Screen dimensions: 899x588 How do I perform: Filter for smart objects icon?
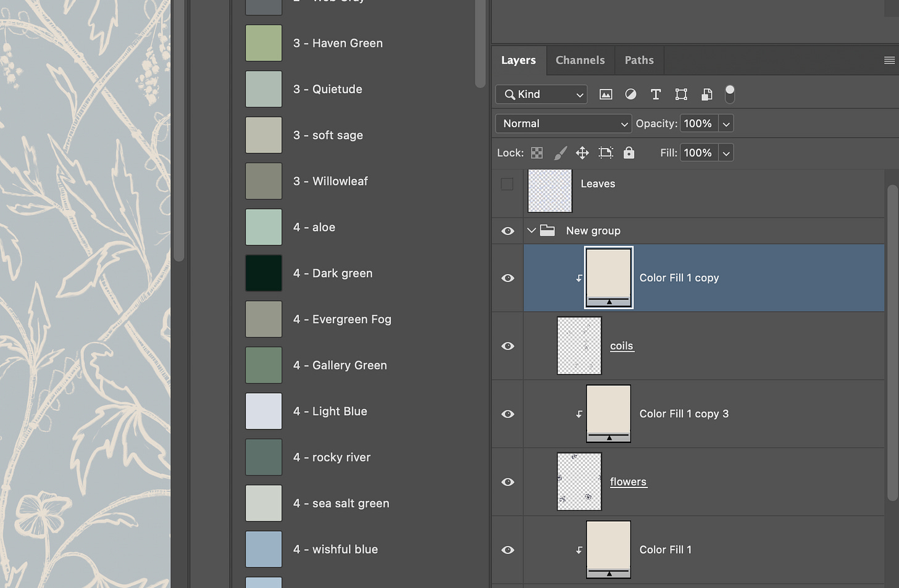tap(707, 94)
